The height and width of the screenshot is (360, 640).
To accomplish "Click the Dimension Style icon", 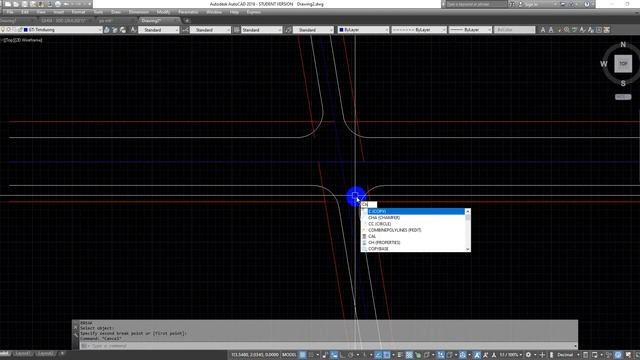I will 185,30.
